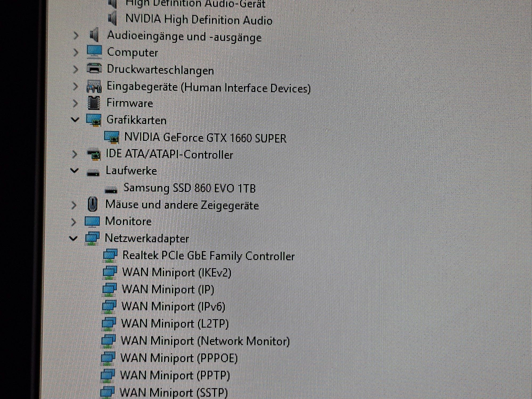Click the Firmware chip icon

[x=94, y=103]
